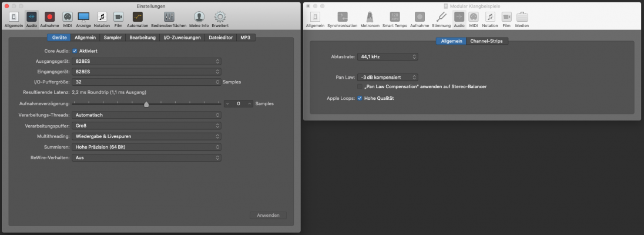
Task: Switch to Bearbeitung tab
Action: (x=143, y=38)
